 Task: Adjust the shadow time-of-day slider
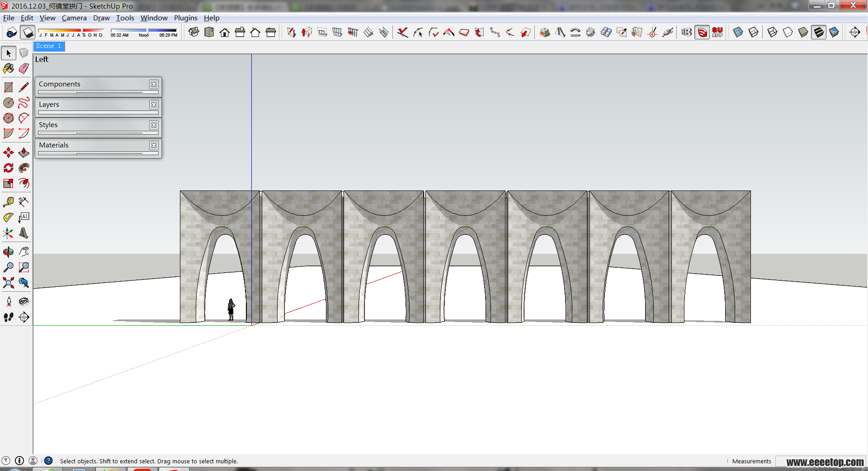click(x=144, y=33)
